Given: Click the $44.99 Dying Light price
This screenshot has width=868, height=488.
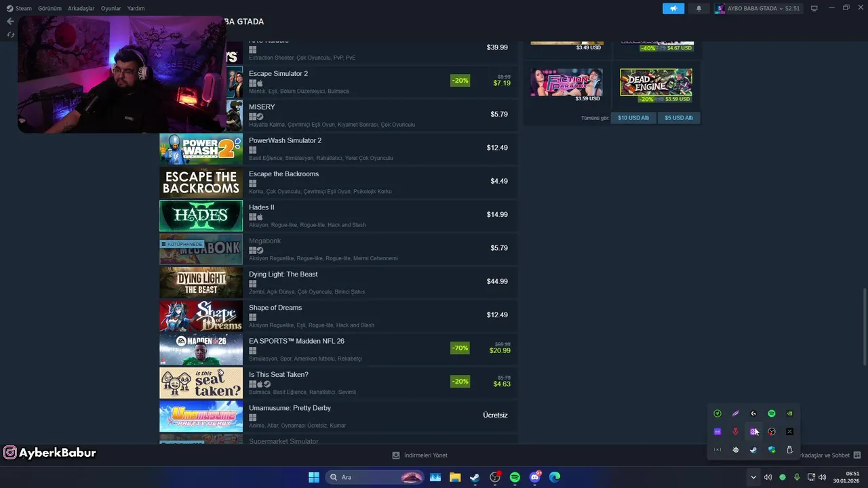Looking at the screenshot, I should [497, 281].
